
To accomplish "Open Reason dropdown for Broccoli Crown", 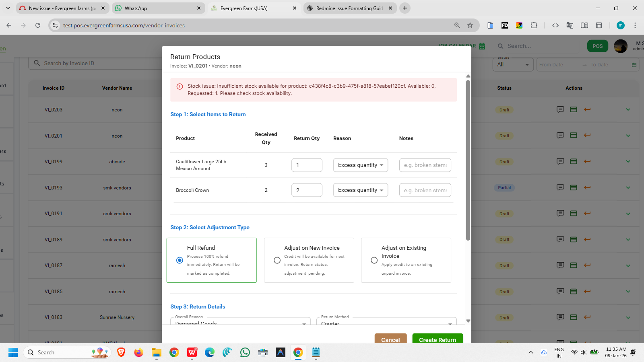I will point(360,190).
